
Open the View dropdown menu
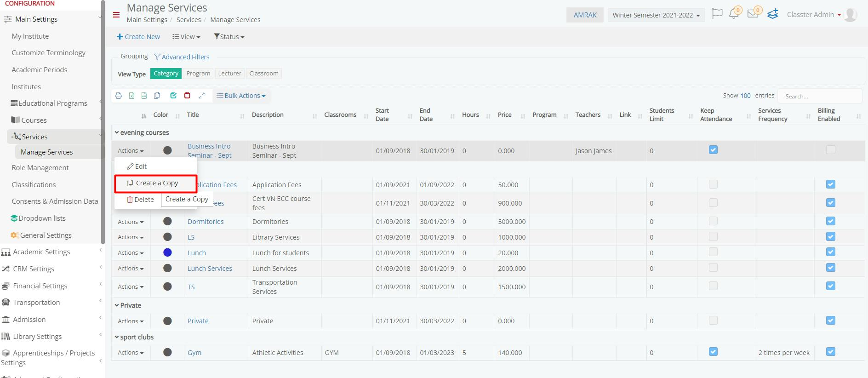coord(186,37)
